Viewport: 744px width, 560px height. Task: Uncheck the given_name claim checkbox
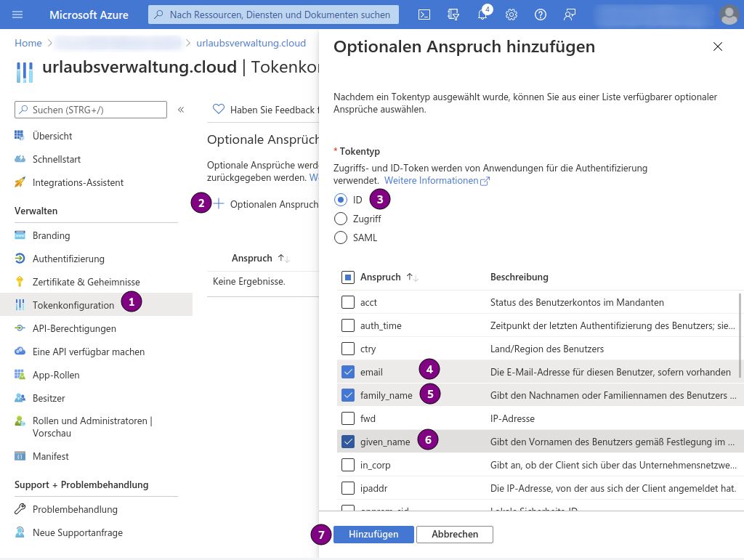click(x=348, y=442)
